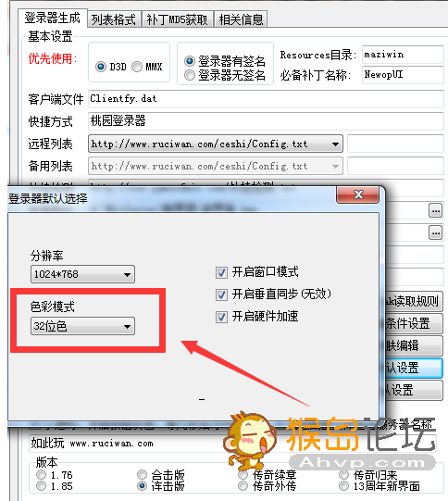Open the 分辨率 1024*768 dropdown

click(x=82, y=274)
